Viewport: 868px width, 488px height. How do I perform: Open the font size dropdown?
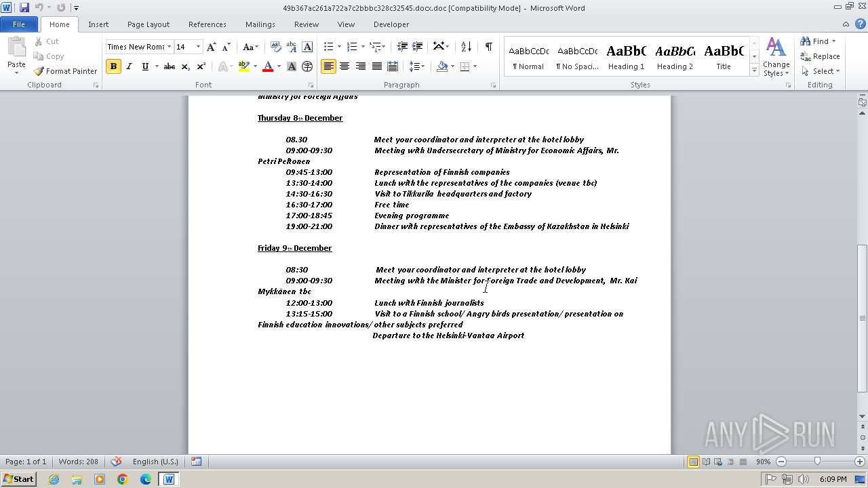point(198,47)
